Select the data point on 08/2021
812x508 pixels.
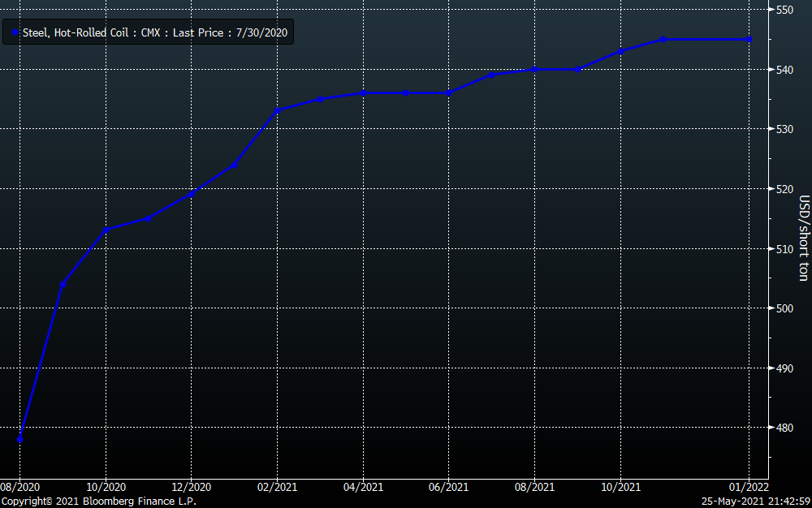[534, 69]
